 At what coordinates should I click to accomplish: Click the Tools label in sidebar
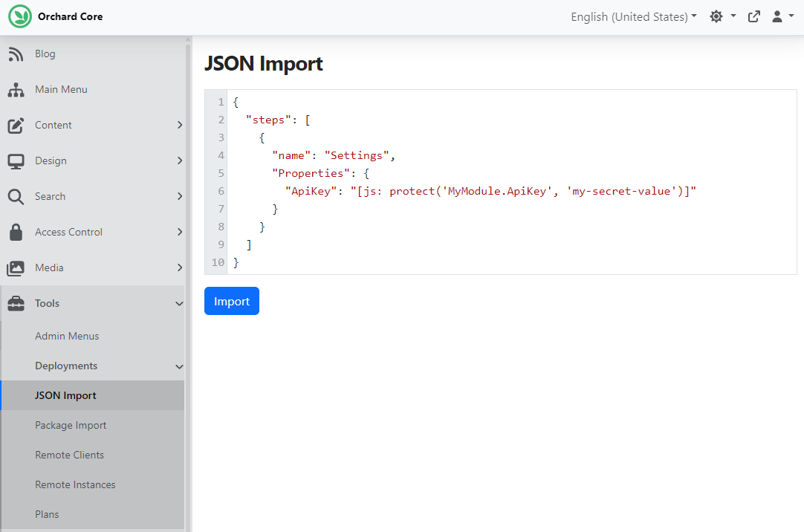[x=47, y=303]
